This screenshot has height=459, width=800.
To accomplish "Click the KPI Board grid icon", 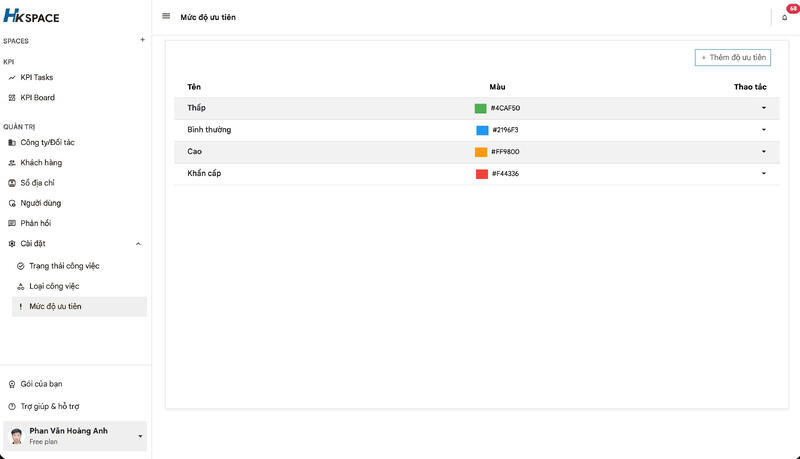I will tap(12, 98).
